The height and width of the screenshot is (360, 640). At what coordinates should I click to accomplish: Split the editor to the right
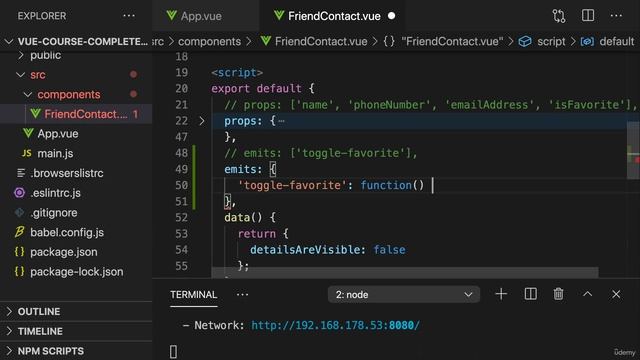pos(588,16)
